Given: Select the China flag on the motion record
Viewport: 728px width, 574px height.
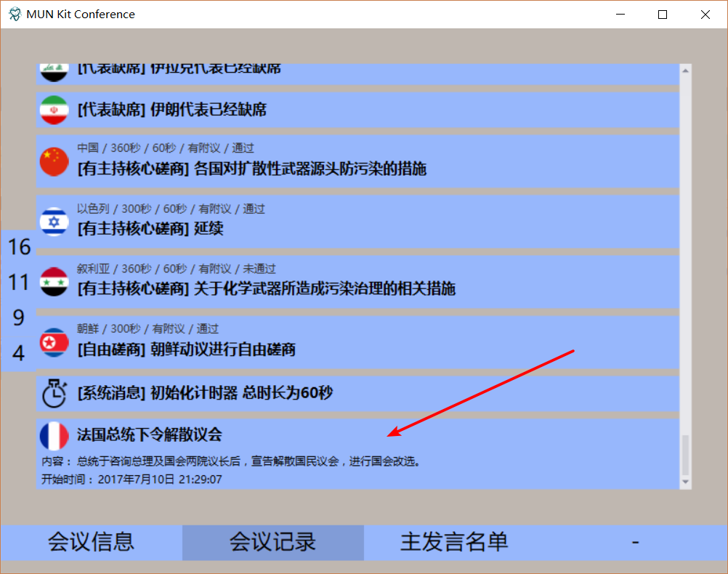Looking at the screenshot, I should [54, 162].
